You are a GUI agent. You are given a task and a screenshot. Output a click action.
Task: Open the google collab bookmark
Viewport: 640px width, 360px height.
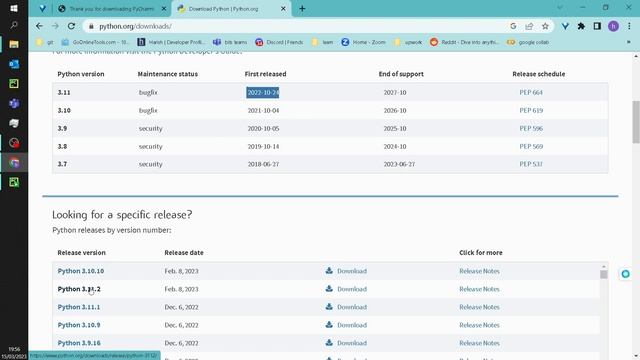point(528,42)
